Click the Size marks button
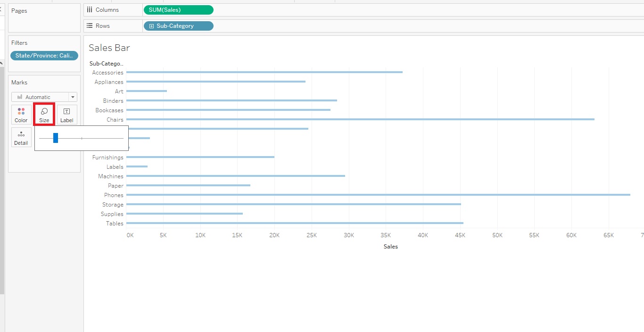Viewport: 644px width, 332px height. pyautogui.click(x=44, y=115)
